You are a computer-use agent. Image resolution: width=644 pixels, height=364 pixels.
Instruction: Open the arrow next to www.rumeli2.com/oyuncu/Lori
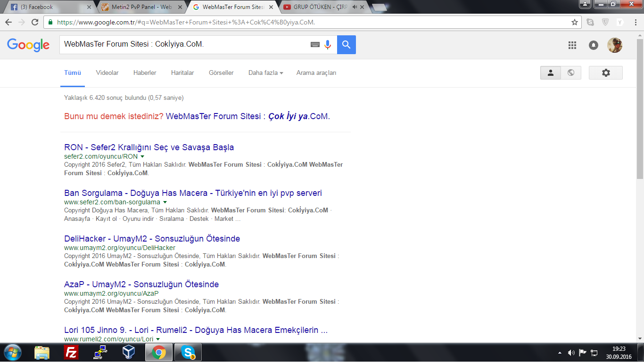pyautogui.click(x=158, y=339)
